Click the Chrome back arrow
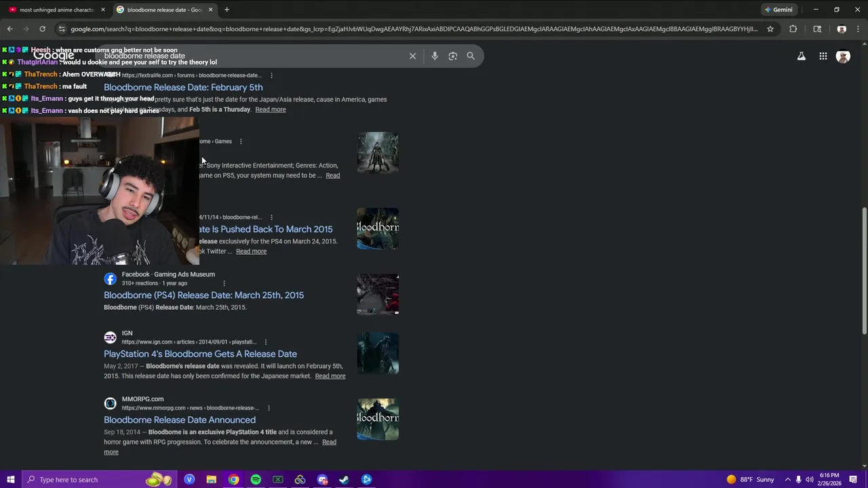The width and height of the screenshot is (868, 488). (9, 29)
